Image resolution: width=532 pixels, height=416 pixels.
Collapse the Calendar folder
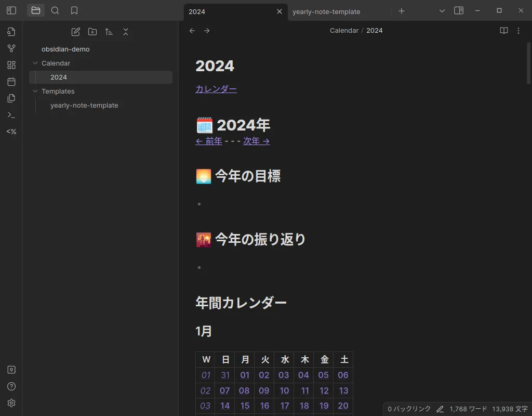click(x=35, y=63)
